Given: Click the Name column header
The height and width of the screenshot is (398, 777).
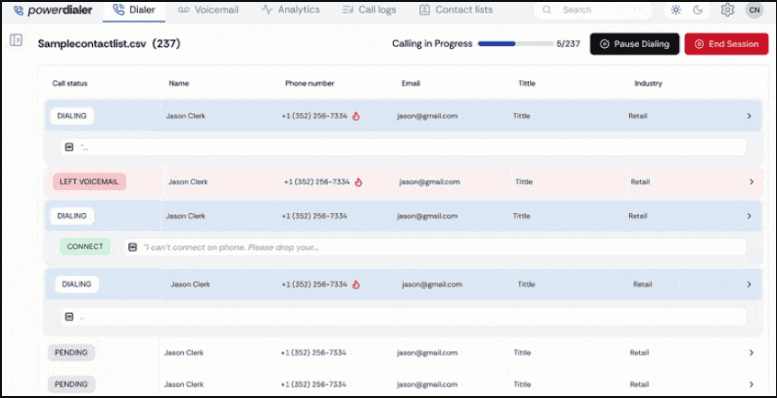Looking at the screenshot, I should 178,83.
